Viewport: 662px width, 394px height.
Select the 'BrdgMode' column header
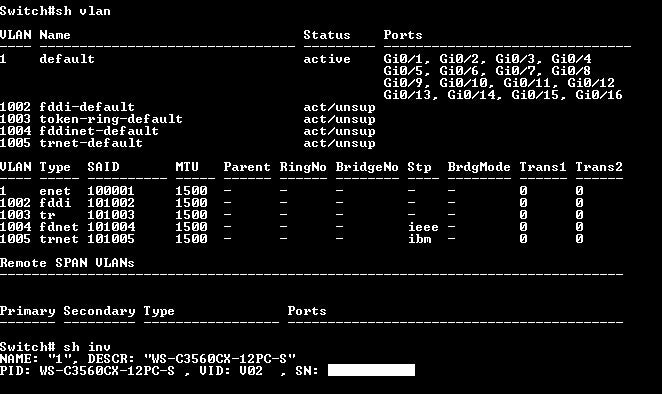coord(479,167)
